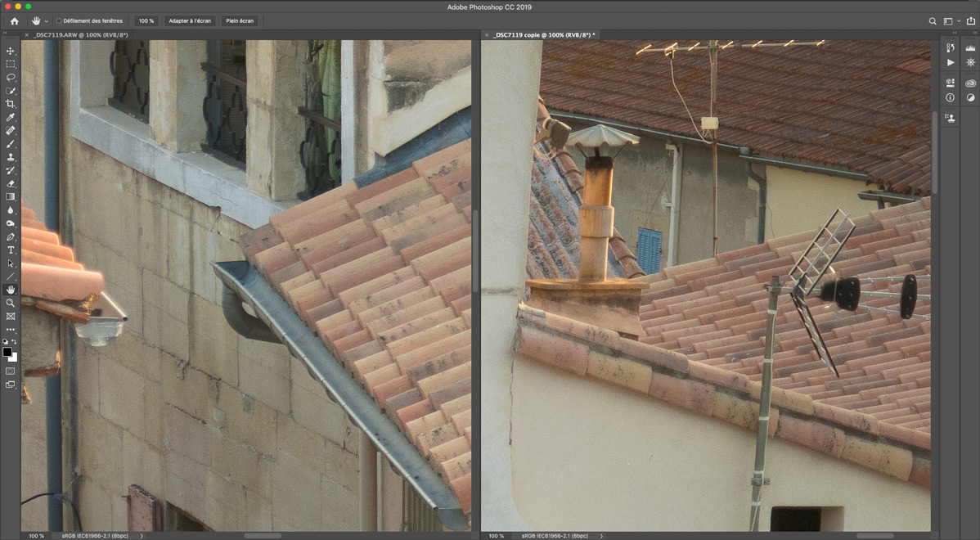The image size is (980, 540).
Task: Switch to the _DSC7119.ARW document tab
Action: (80, 35)
